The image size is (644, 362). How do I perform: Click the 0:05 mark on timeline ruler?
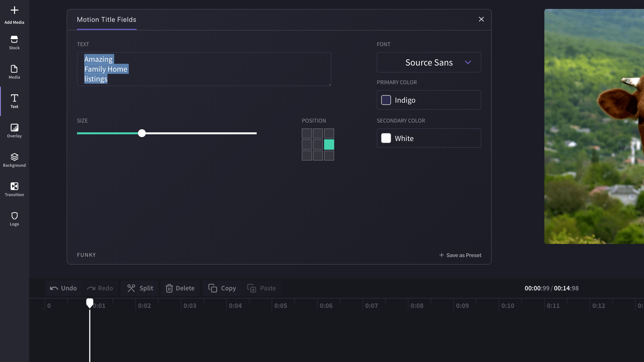(280, 306)
